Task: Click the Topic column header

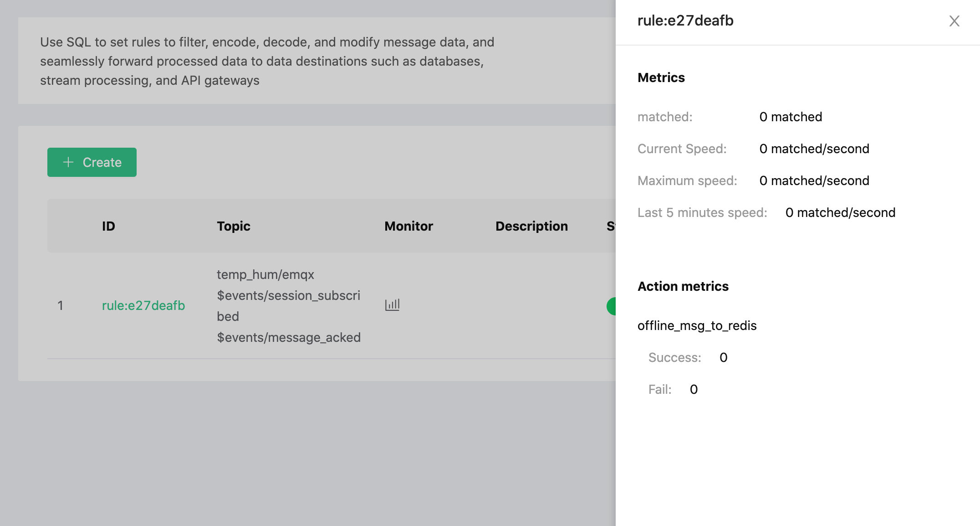Action: (233, 226)
